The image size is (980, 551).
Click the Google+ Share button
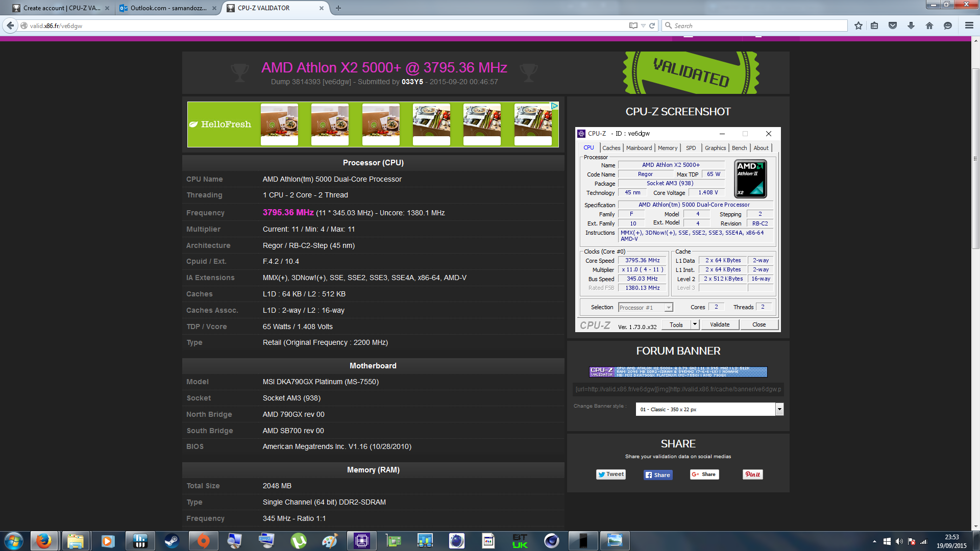pos(704,474)
